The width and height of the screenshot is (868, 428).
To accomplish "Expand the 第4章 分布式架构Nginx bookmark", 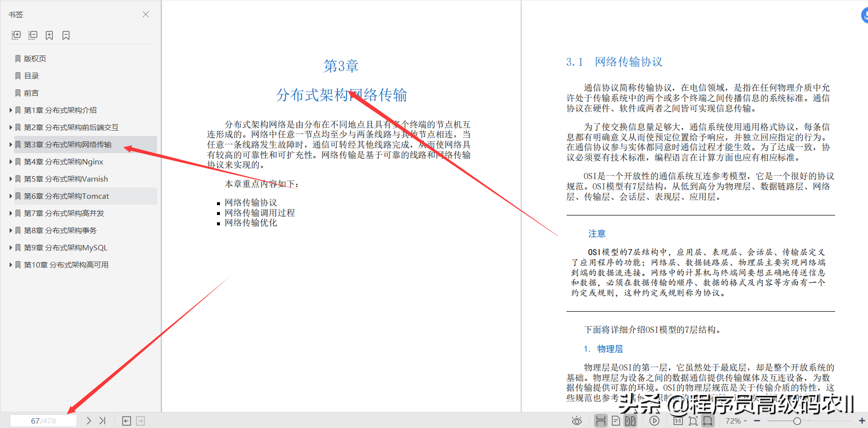I will (11, 161).
